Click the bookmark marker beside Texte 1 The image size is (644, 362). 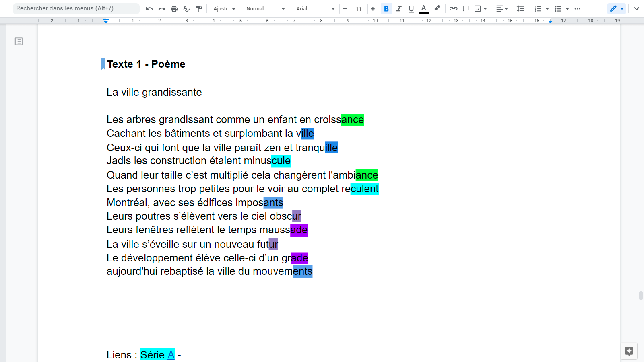tap(103, 64)
